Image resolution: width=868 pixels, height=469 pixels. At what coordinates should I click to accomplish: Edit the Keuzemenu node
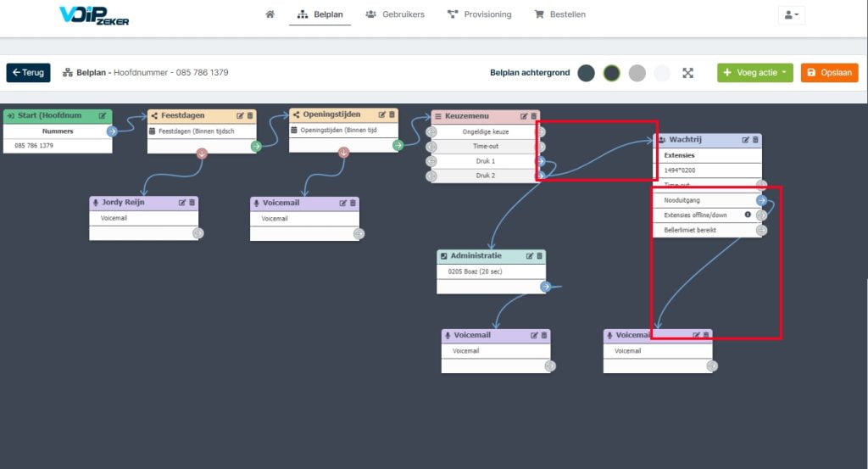point(524,116)
